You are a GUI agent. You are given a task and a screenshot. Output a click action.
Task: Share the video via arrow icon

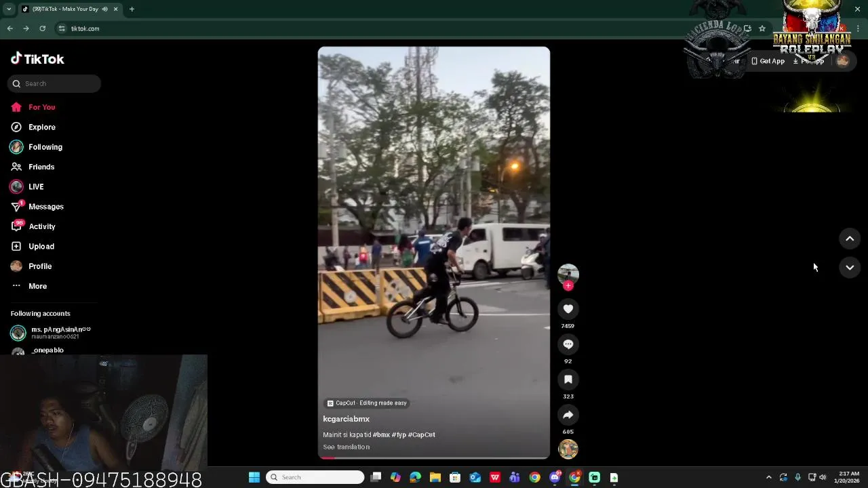pyautogui.click(x=568, y=415)
